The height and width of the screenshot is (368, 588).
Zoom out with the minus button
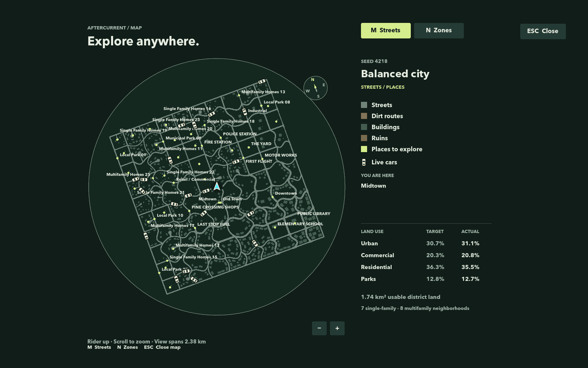pyautogui.click(x=319, y=328)
